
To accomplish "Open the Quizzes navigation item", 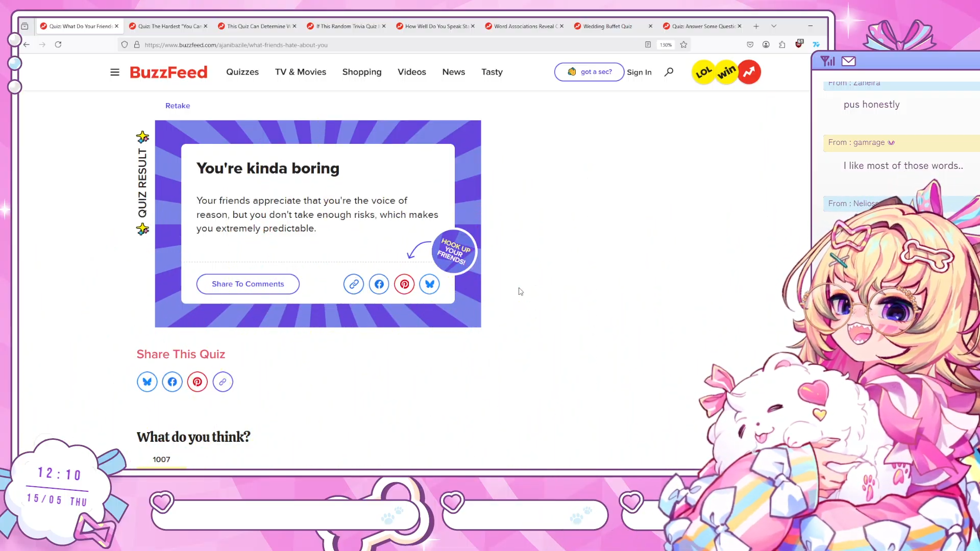I will point(242,72).
